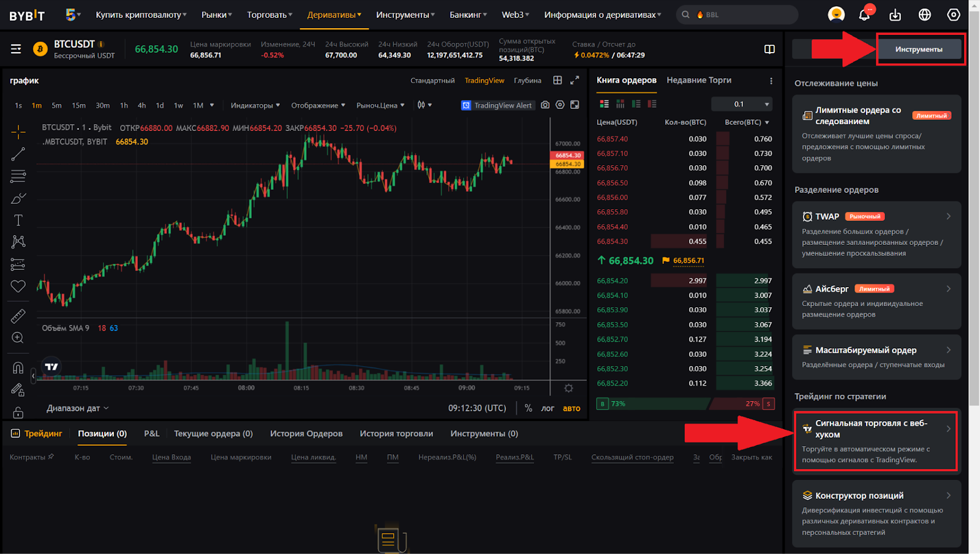Image resolution: width=980 pixels, height=554 pixels.
Task: Toggle the magnet mode tool
Action: [x=18, y=368]
